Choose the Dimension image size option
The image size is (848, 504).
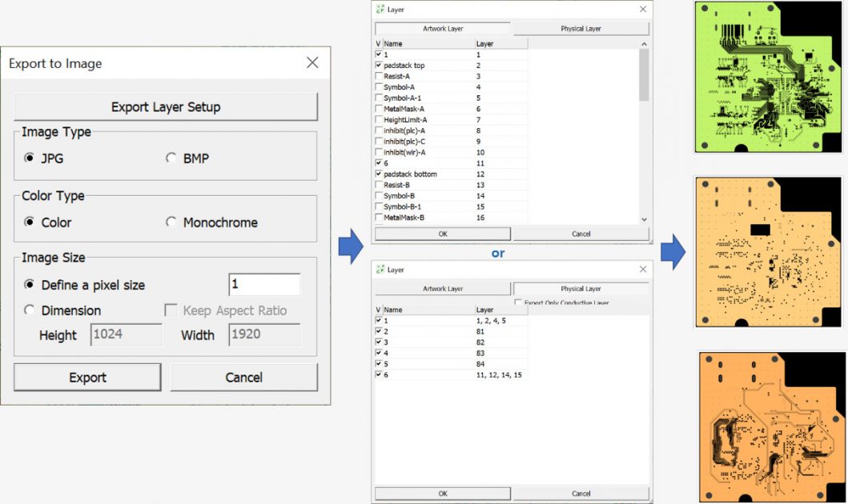(x=30, y=310)
